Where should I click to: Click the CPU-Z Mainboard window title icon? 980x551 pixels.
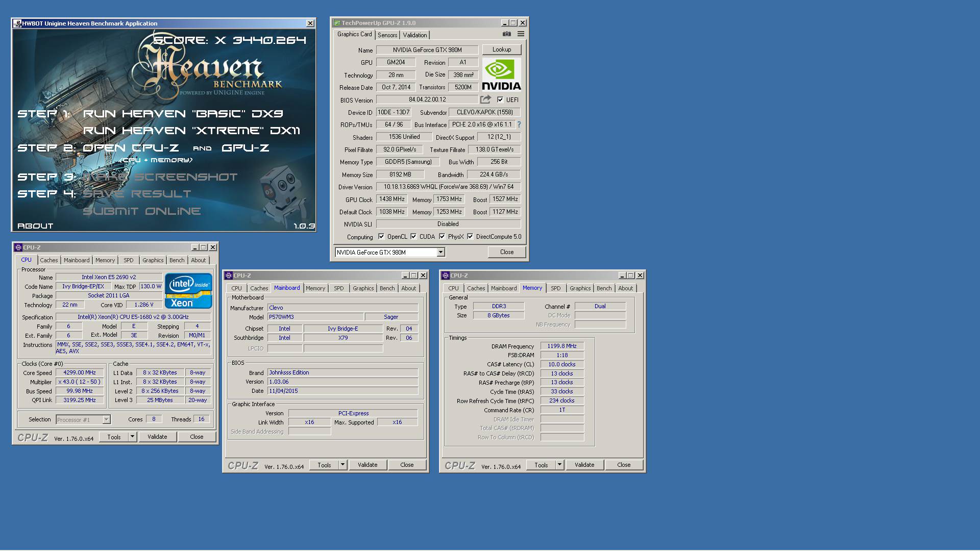[229, 275]
